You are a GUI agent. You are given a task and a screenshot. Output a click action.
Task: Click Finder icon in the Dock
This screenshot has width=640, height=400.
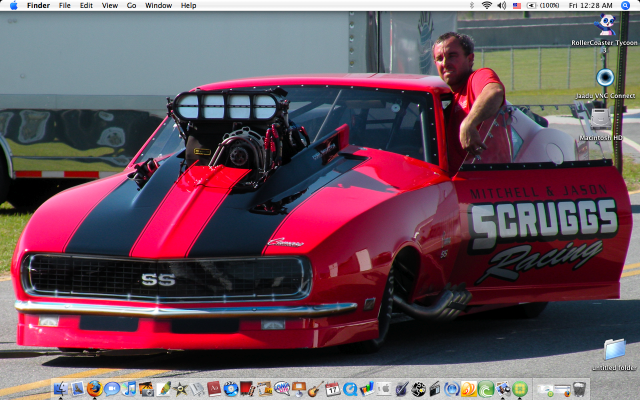61,388
